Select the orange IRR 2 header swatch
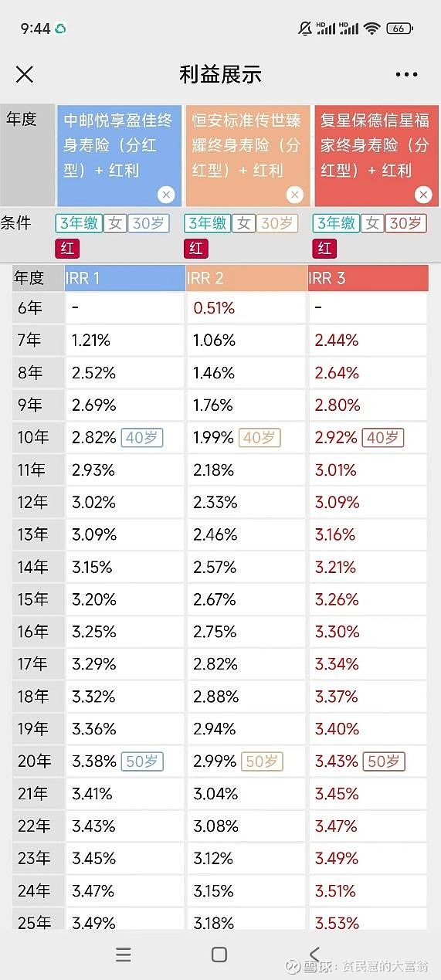The height and width of the screenshot is (980, 441). 246,278
